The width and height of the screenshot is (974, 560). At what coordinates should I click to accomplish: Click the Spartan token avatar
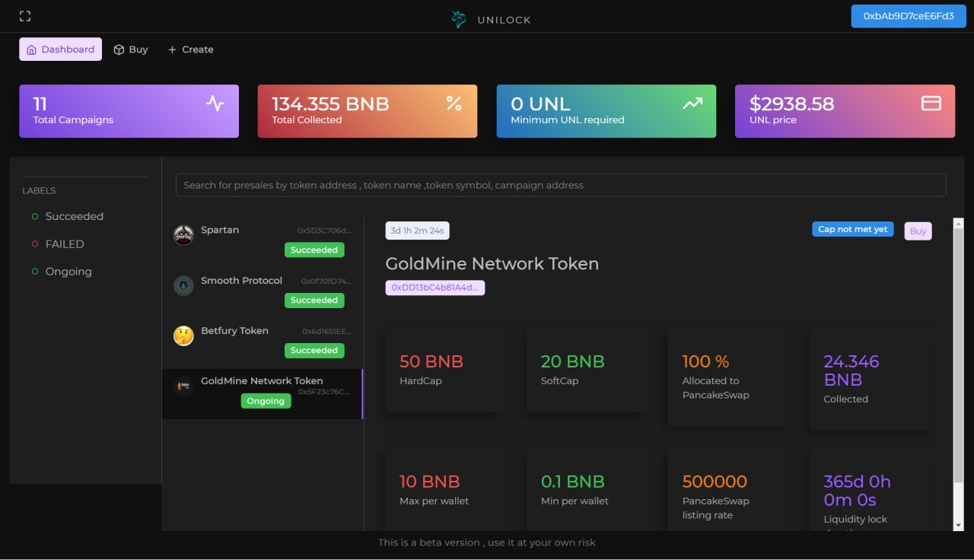tap(183, 235)
